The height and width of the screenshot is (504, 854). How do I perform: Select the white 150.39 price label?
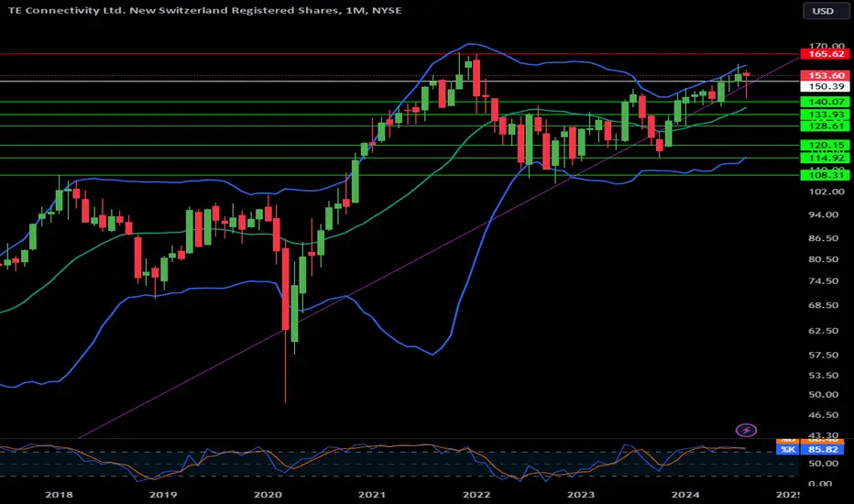pos(826,87)
